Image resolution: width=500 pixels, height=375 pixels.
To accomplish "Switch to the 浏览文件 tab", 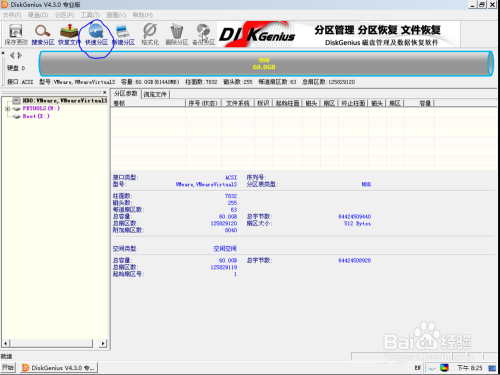I will coord(155,94).
